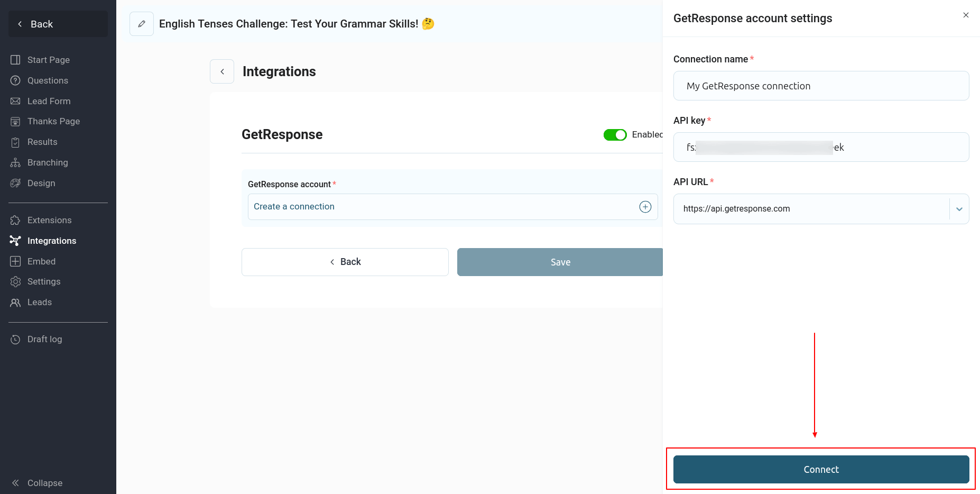
Task: Click the Integrations back chevron button
Action: (x=222, y=71)
